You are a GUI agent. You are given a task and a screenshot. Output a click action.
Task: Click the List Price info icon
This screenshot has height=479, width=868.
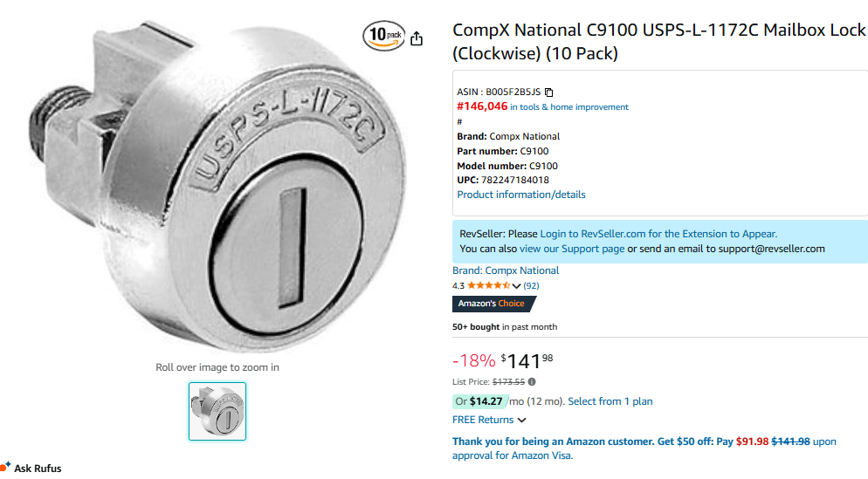pos(533,381)
